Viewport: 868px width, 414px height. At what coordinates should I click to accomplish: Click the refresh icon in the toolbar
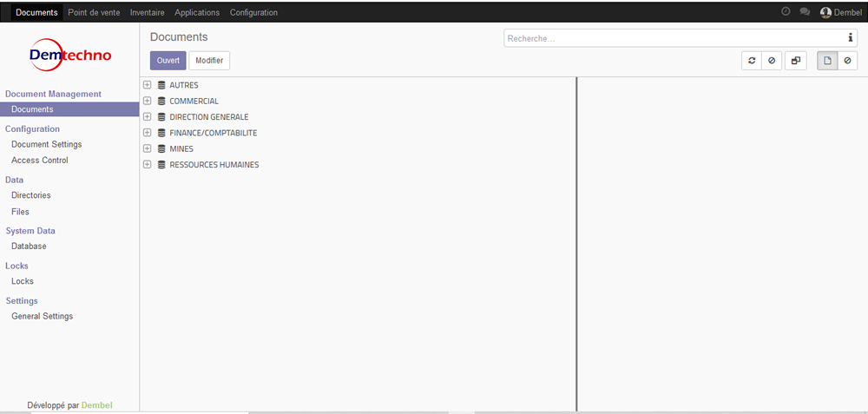752,61
